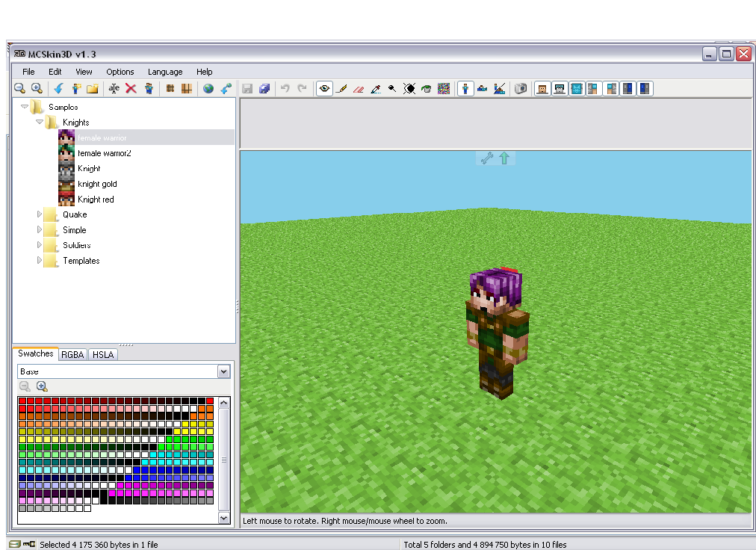756x550 pixels.
Task: Click the small grid icon in the toolbar
Action: pos(170,88)
